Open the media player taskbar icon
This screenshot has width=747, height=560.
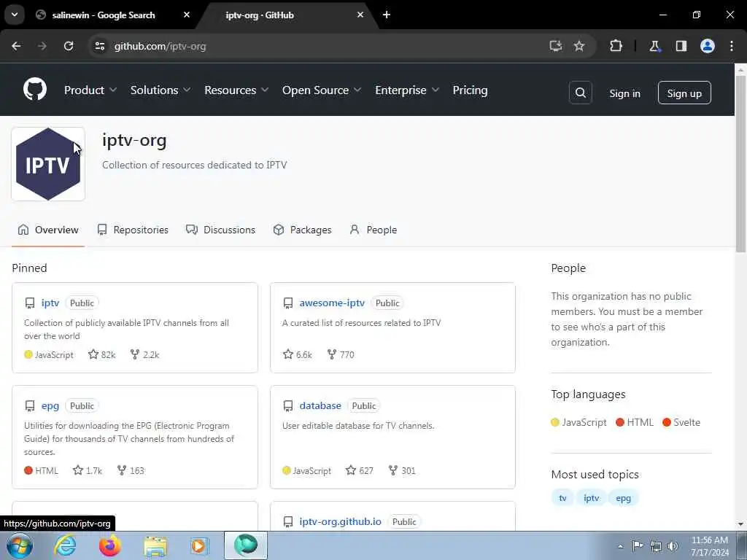(199, 545)
